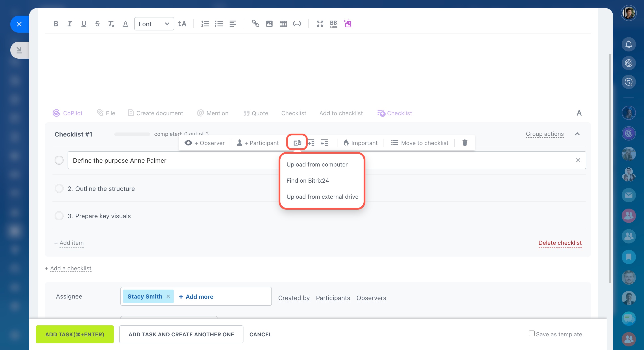Delete checklist item with trash icon
Image resolution: width=644 pixels, height=350 pixels.
(x=465, y=143)
